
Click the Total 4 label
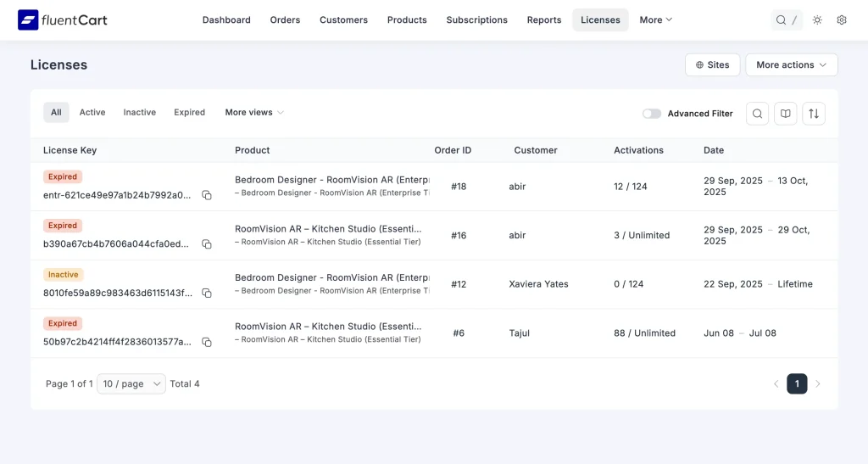[x=185, y=383]
